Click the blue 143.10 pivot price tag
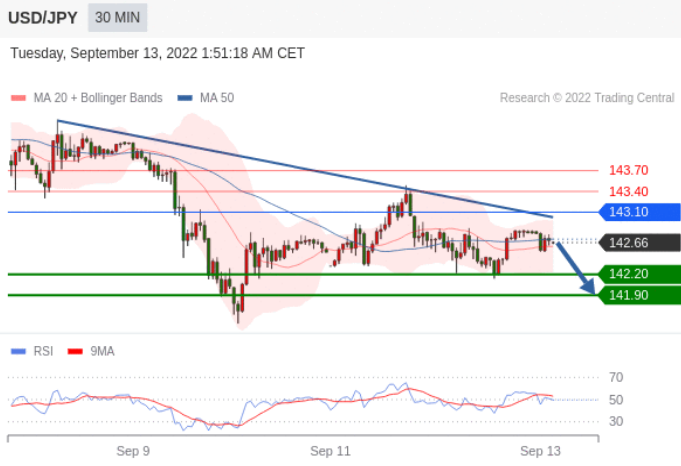Image resolution: width=681 pixels, height=466 pixels. (x=640, y=212)
